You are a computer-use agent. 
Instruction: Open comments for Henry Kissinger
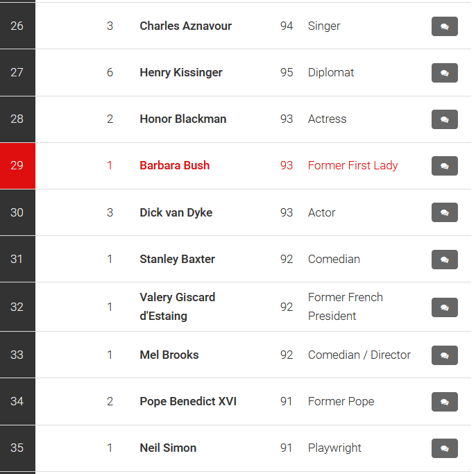[x=444, y=73]
